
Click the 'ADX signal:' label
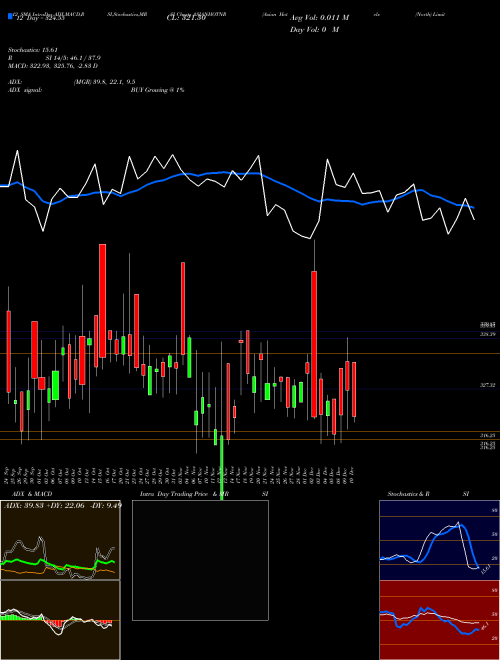point(25,90)
